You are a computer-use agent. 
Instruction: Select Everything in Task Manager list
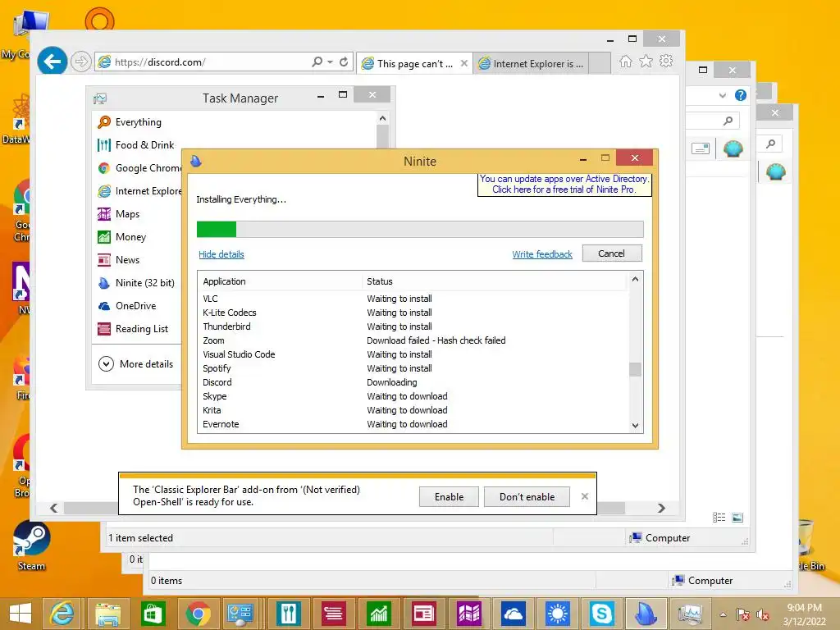(138, 122)
